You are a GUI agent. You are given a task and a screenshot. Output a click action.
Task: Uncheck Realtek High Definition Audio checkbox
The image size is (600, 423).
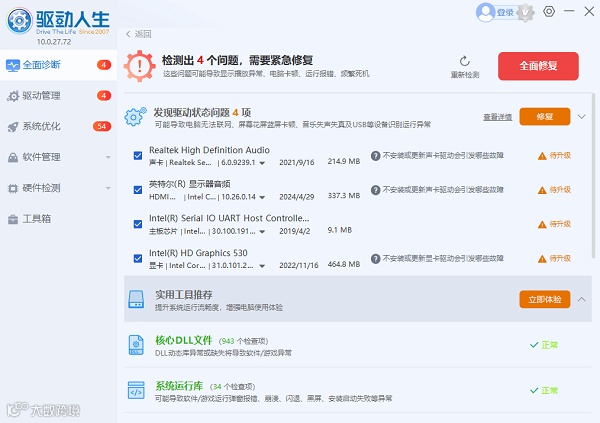tap(138, 156)
